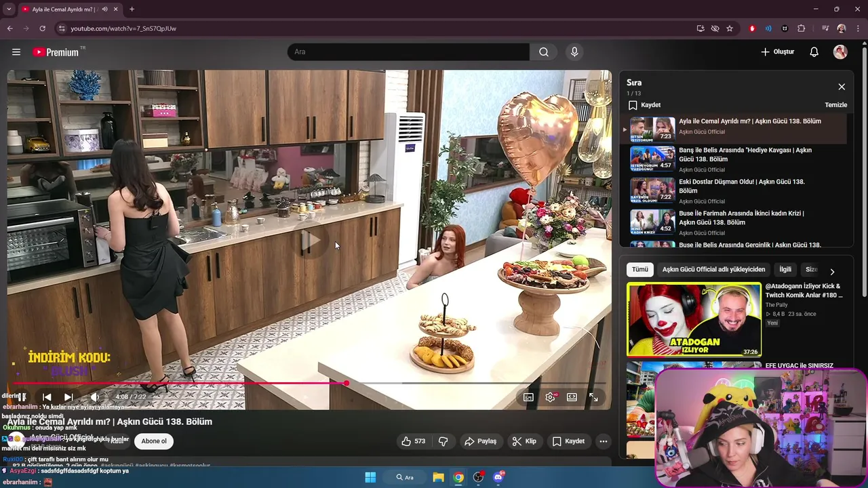Install app icon in address bar
The height and width of the screenshot is (488, 868).
coord(701,28)
